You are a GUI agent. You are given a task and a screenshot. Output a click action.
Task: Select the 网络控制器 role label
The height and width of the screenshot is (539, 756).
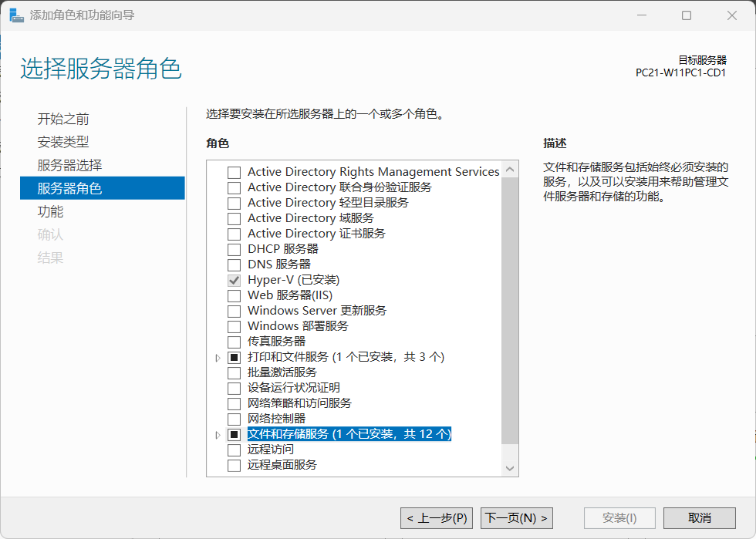[x=276, y=419]
